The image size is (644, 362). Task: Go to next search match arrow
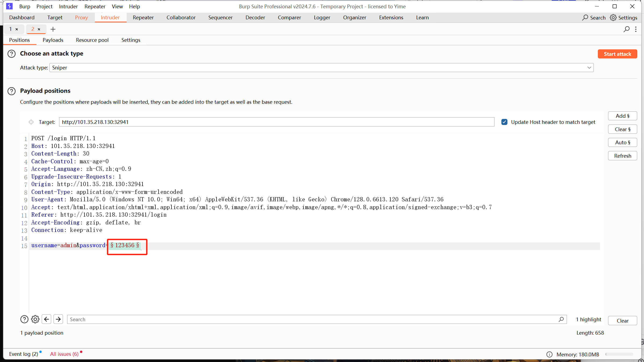pyautogui.click(x=58, y=319)
